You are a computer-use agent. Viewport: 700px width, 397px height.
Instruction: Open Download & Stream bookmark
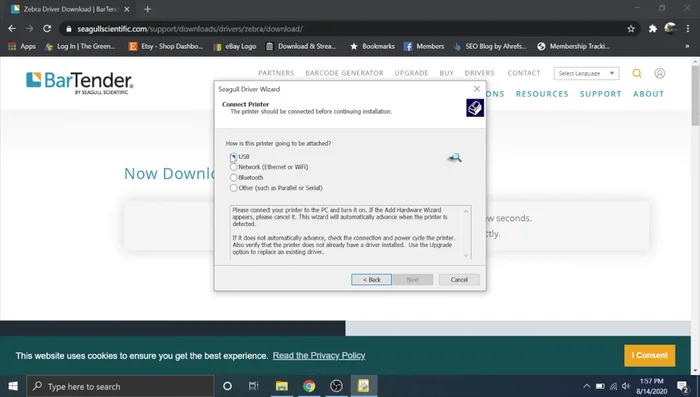300,46
